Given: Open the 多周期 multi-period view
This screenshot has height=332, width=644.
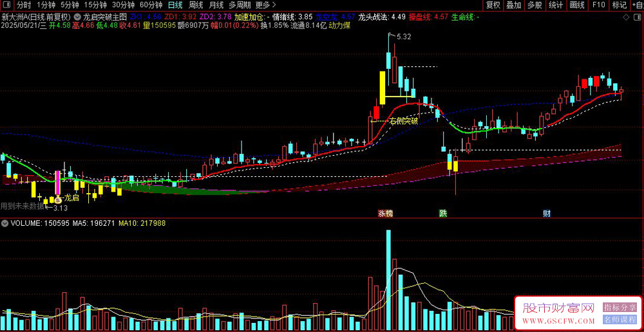Looking at the screenshot, I should [240, 5].
